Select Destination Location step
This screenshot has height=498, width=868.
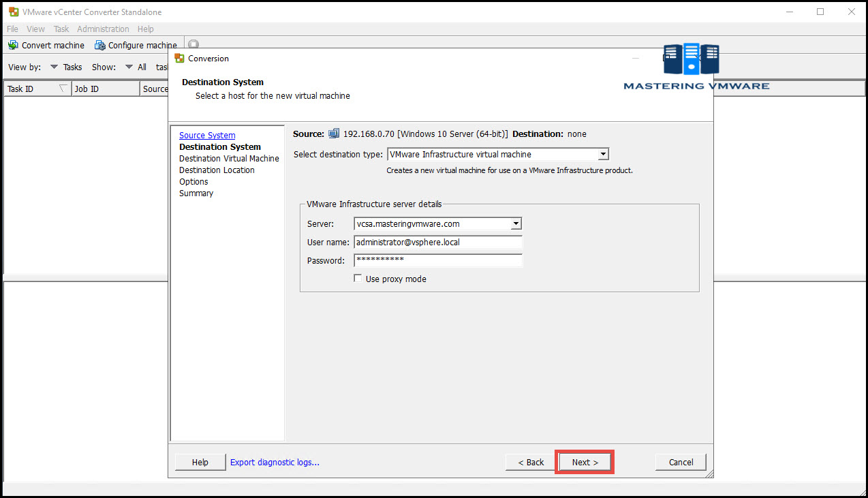pyautogui.click(x=217, y=170)
